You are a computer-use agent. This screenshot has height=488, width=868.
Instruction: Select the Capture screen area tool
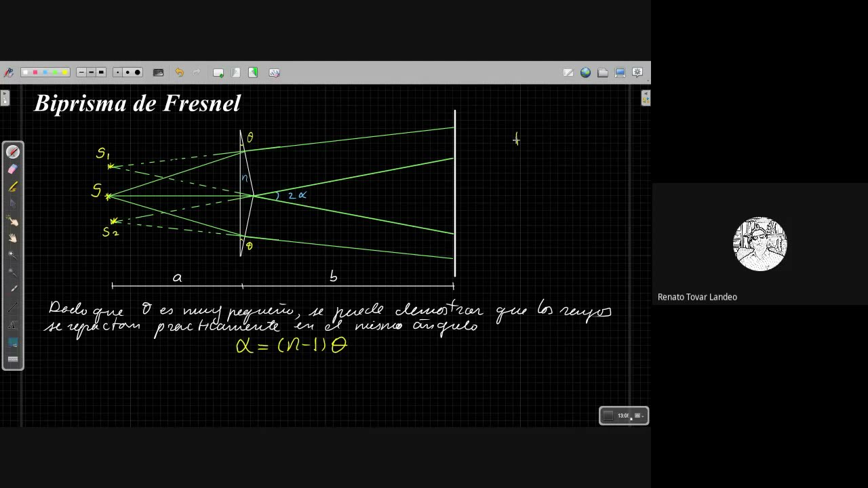[x=13, y=342]
